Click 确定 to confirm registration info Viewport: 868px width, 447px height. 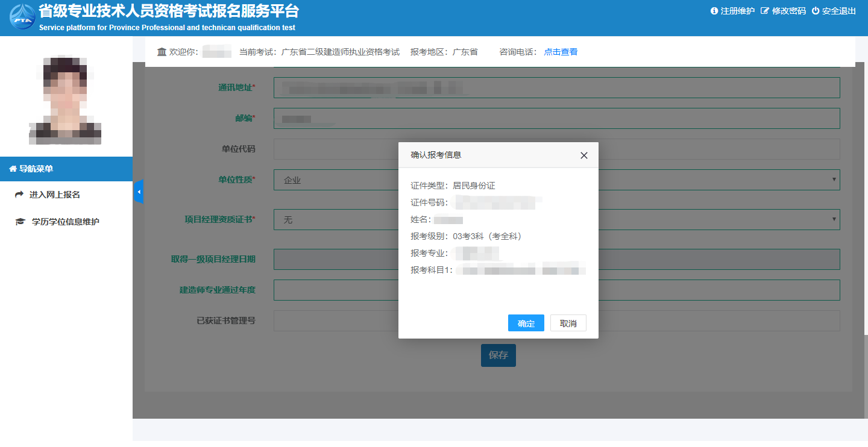pyautogui.click(x=526, y=324)
